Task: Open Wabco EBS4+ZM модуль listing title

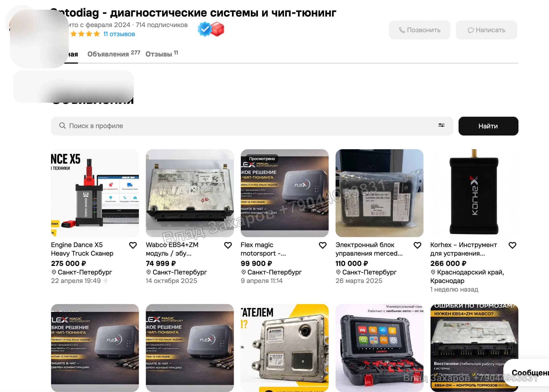Action: tap(172, 249)
